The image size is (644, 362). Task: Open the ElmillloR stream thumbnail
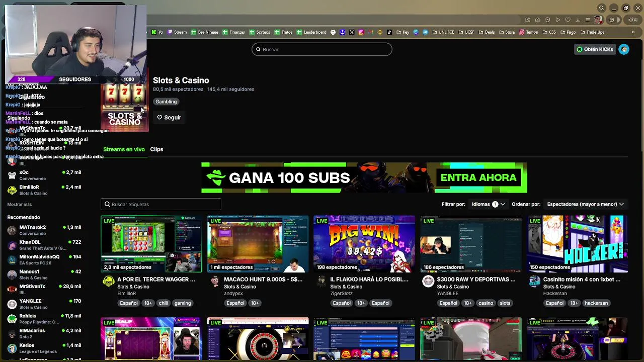151,244
